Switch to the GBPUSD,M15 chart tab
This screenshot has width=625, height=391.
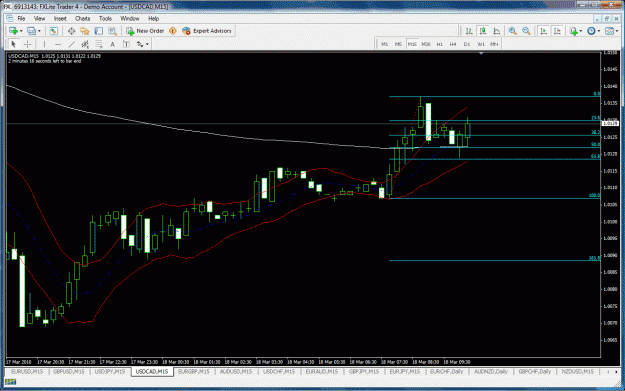[69, 371]
